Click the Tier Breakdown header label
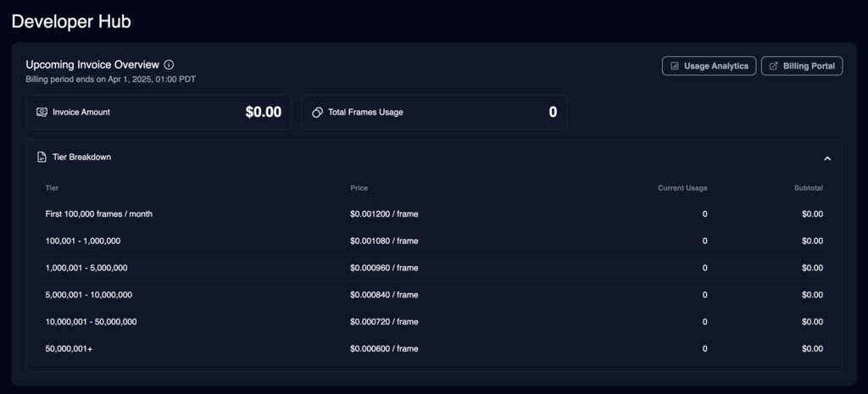This screenshot has height=394, width=868. coord(81,157)
